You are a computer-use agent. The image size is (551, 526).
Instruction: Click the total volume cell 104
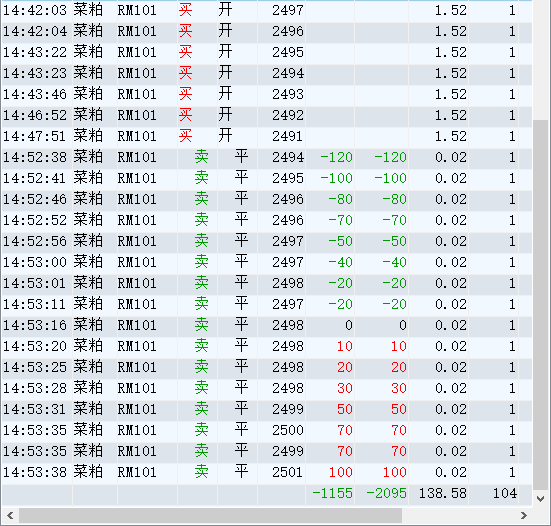click(x=505, y=493)
